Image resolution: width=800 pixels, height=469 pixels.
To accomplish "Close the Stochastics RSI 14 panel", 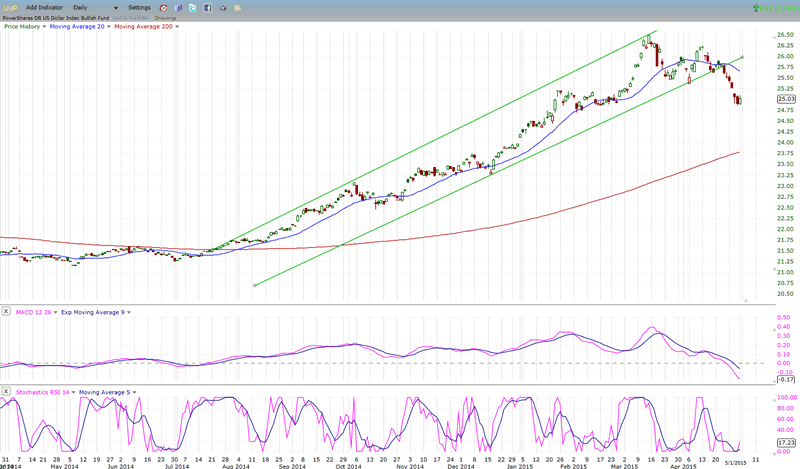I will 6,391.
